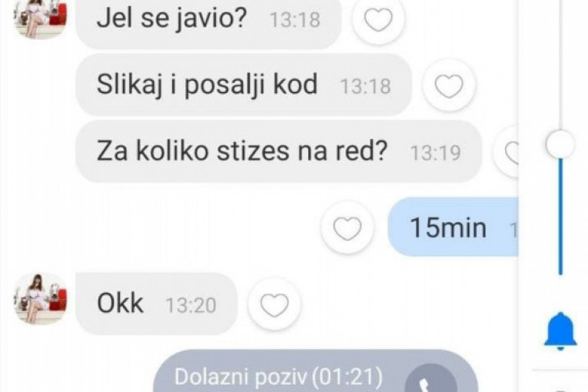
Task: Like the "Jel se javio?" message
Action: coord(378,19)
